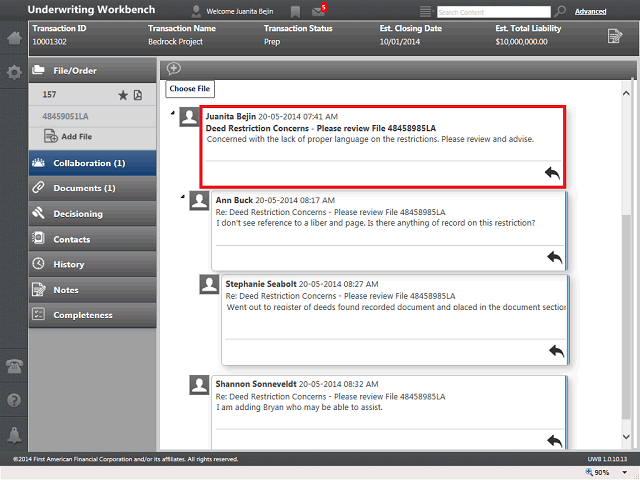The image size is (640, 480).
Task: Click the Underwriting Workbench title
Action: [91, 10]
